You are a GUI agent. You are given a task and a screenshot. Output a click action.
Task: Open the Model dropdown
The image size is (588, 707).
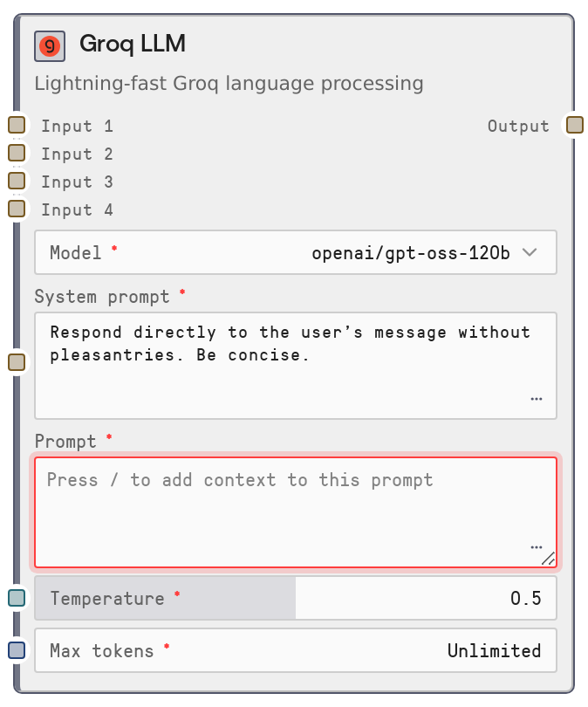295,253
